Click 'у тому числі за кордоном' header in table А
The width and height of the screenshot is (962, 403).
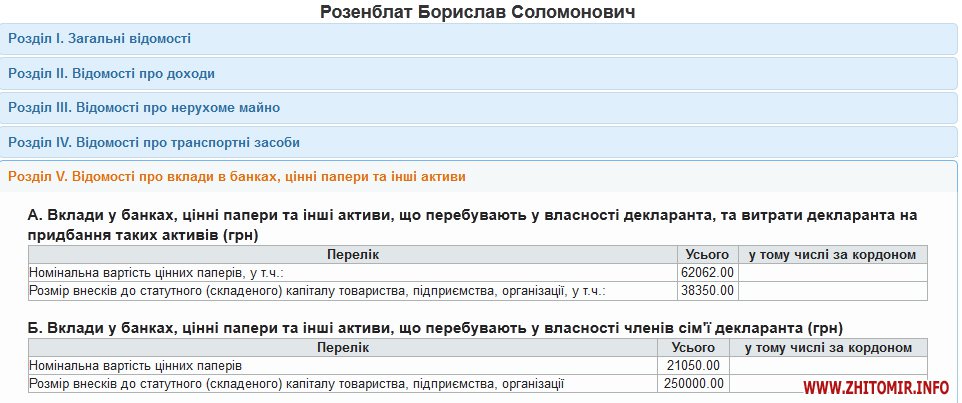(x=832, y=255)
